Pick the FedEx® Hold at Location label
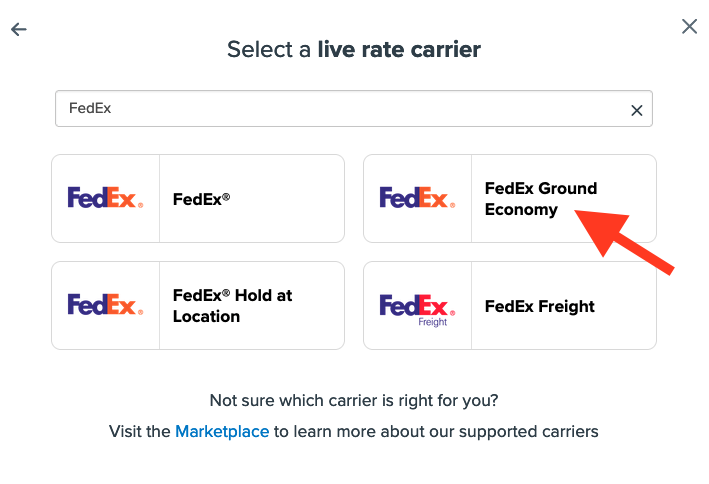The image size is (709, 484). coord(233,306)
